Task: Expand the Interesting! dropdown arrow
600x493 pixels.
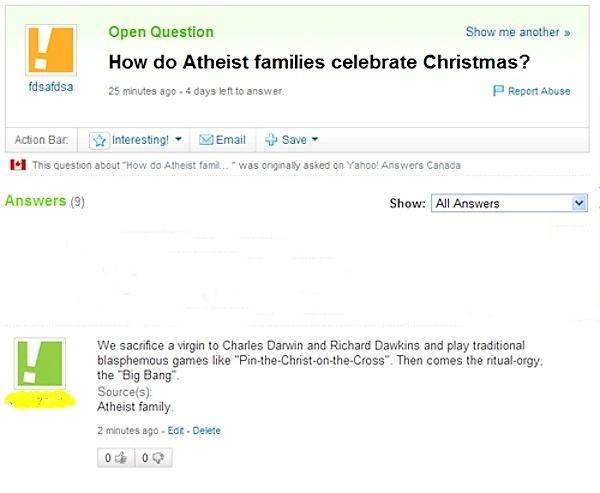Action: pos(178,139)
